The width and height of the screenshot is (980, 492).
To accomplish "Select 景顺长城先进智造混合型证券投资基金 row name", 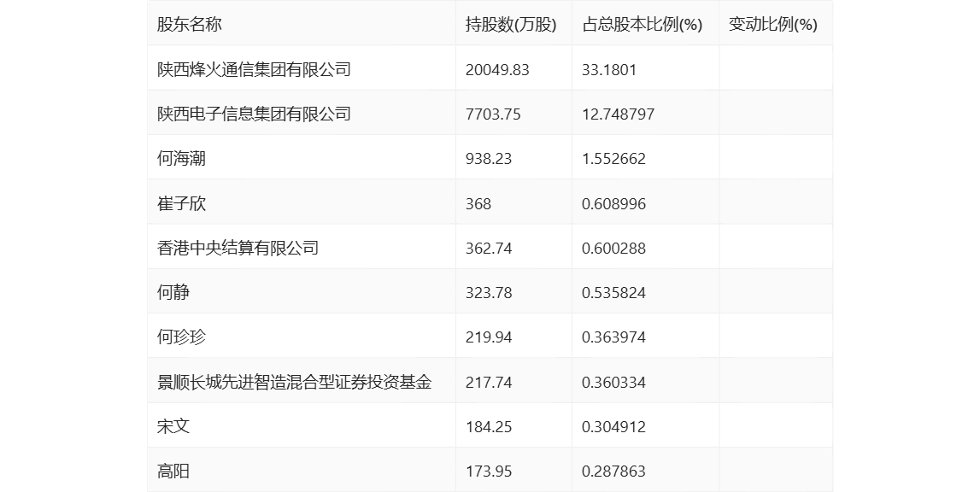I will [295, 382].
